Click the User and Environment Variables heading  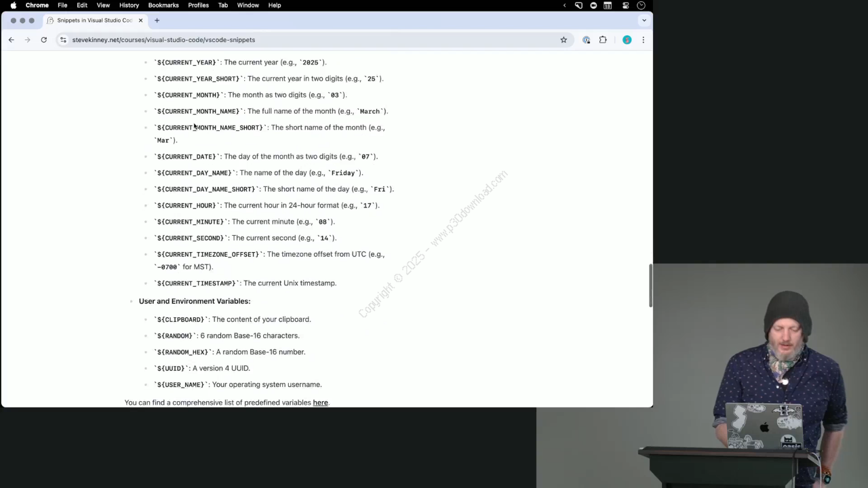[195, 301]
